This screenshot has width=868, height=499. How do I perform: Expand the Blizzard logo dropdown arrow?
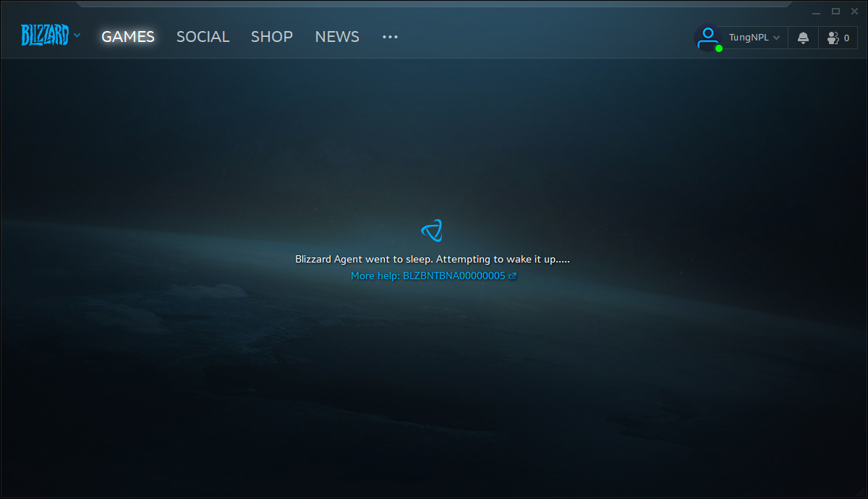[x=77, y=35]
